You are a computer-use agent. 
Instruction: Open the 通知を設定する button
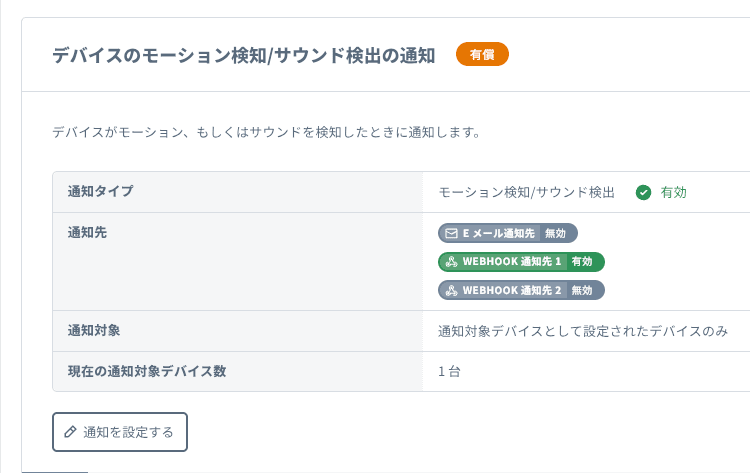(120, 432)
